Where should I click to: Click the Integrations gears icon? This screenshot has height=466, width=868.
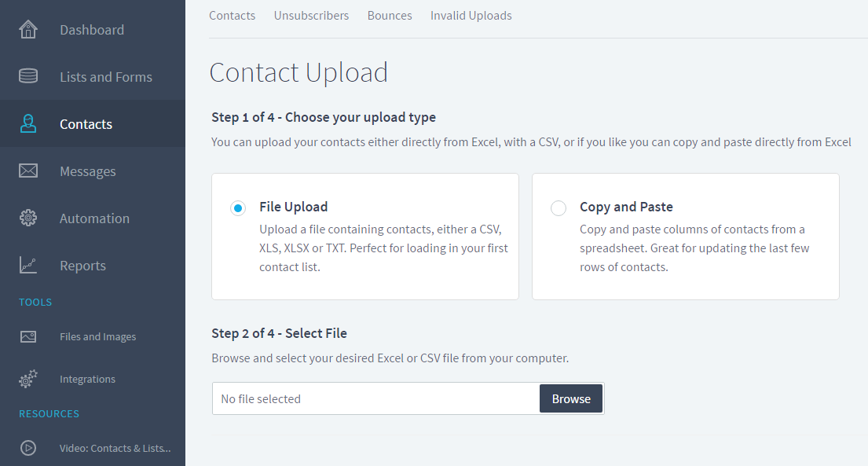tap(28, 379)
